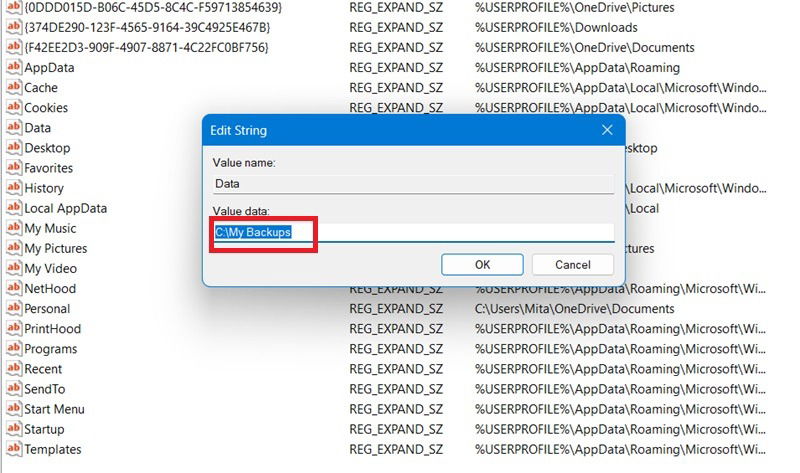800x473 pixels.
Task: Click the Local AppData value name
Action: coord(65,208)
